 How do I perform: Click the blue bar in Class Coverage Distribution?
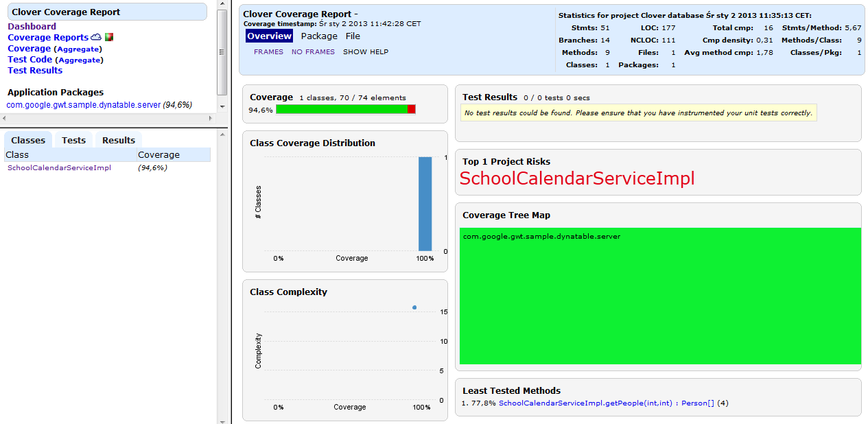click(425, 204)
